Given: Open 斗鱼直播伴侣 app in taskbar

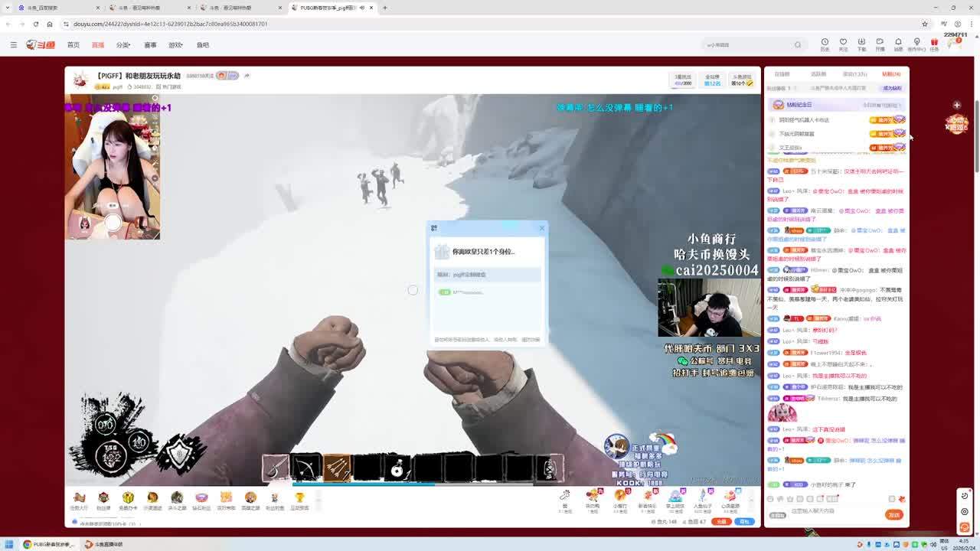Looking at the screenshot, I should pyautogui.click(x=103, y=544).
